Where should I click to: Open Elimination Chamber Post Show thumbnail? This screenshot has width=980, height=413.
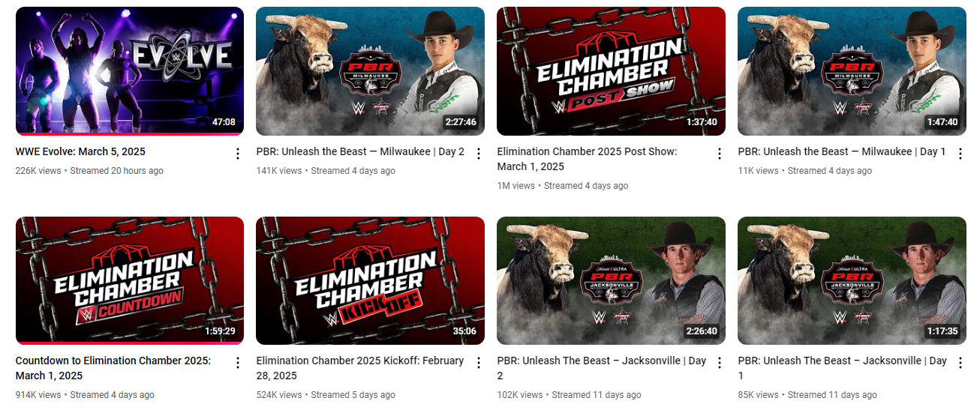tap(611, 71)
